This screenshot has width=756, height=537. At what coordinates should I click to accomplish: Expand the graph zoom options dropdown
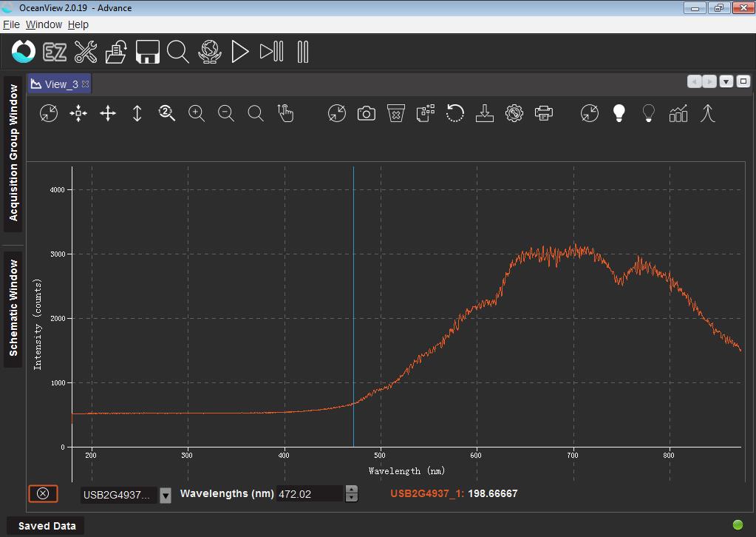(166, 113)
